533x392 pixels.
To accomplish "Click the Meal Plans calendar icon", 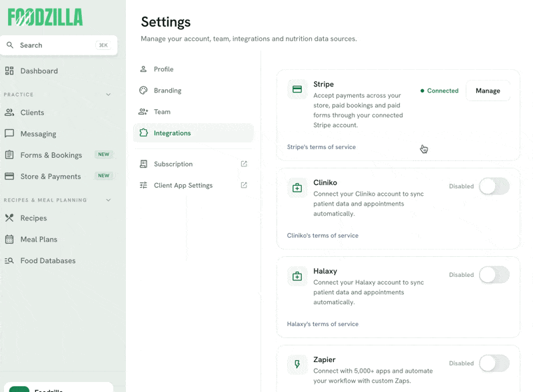I will [x=9, y=239].
